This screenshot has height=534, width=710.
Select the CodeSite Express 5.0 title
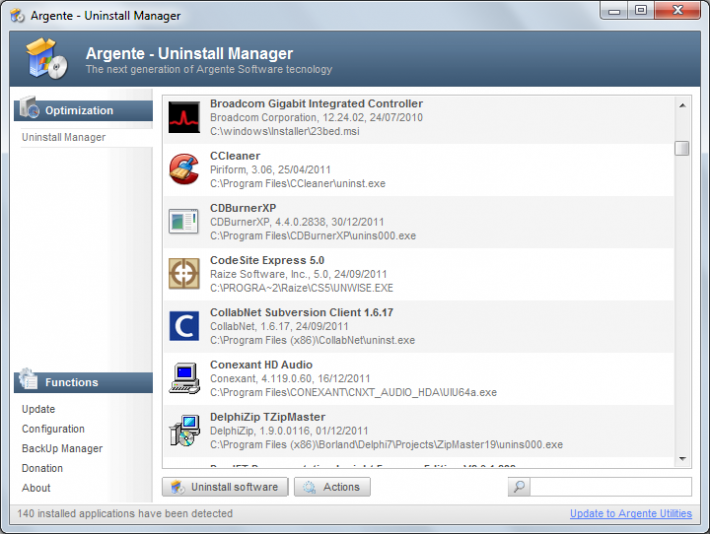click(267, 260)
